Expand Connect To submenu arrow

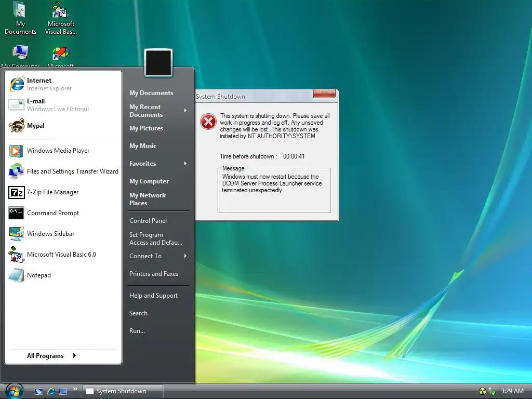(x=185, y=256)
